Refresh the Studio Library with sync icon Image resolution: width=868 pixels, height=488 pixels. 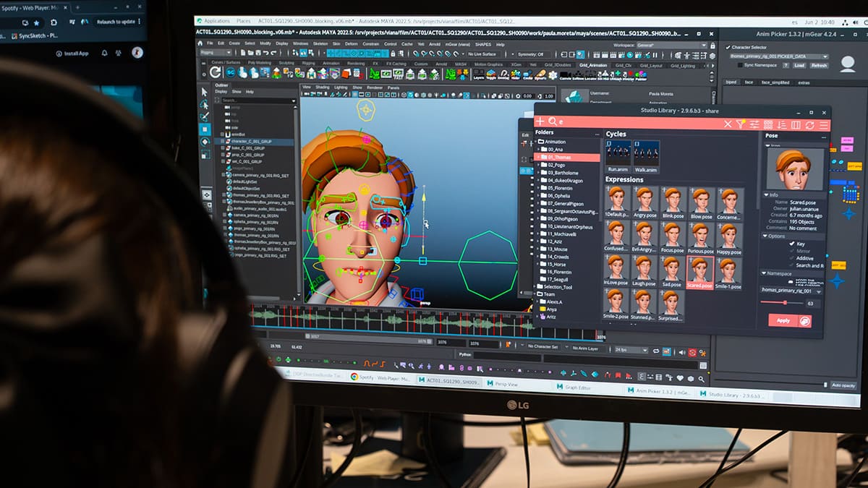pyautogui.click(x=810, y=125)
